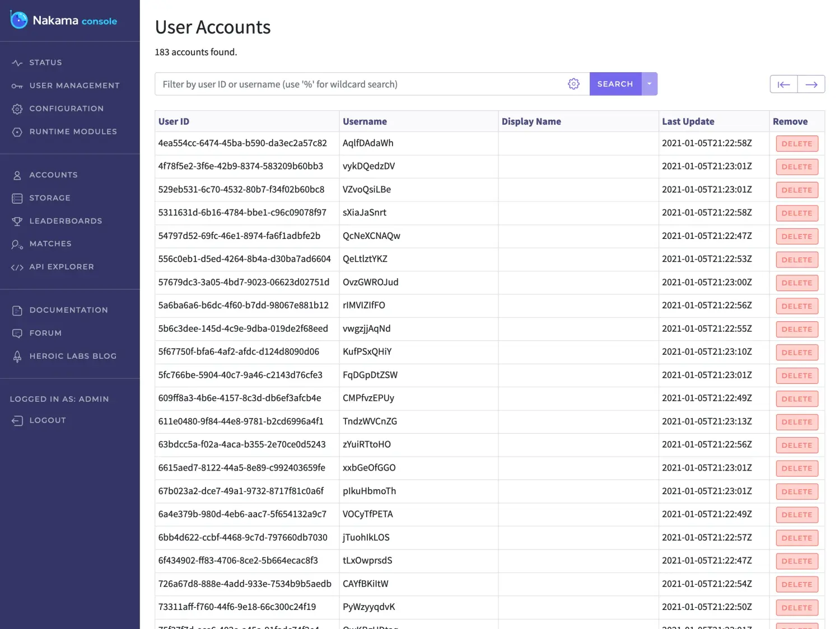This screenshot has width=840, height=629.
Task: Open search filter settings gear icon
Action: pyautogui.click(x=573, y=84)
